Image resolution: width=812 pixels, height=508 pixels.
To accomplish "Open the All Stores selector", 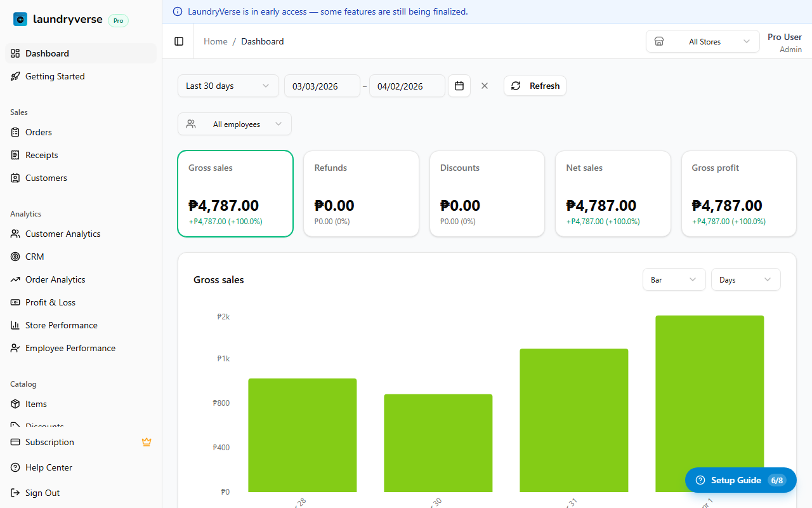I will (702, 41).
